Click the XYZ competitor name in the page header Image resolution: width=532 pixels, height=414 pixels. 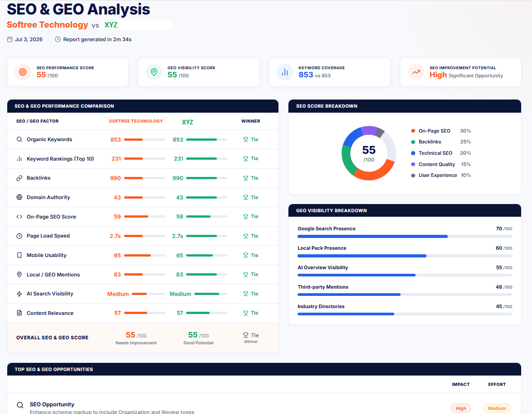pyautogui.click(x=111, y=25)
